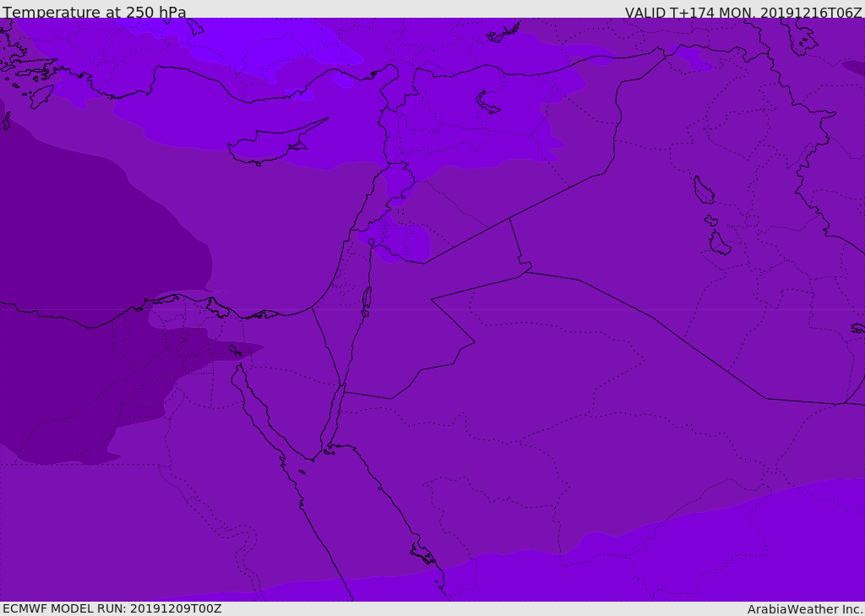Click the 'Temperature at 250 hPa' title
865x616 pixels.
tap(95, 12)
